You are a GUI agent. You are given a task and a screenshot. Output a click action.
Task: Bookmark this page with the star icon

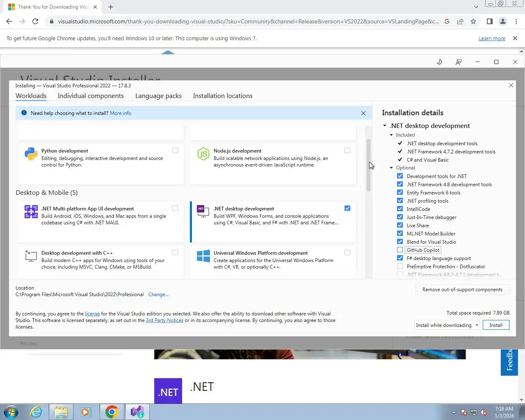473,21
